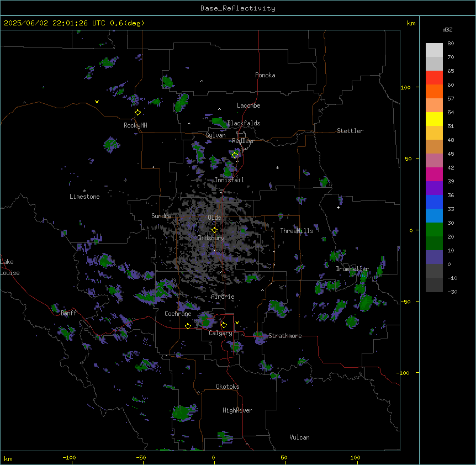Click the yellow diamond marker near RockyMH
This screenshot has height=465, width=476.
click(138, 113)
